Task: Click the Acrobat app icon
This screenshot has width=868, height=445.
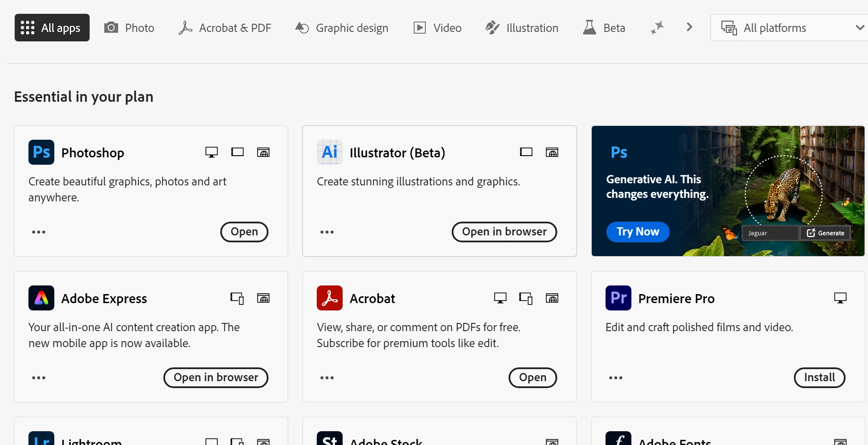Action: tap(330, 298)
